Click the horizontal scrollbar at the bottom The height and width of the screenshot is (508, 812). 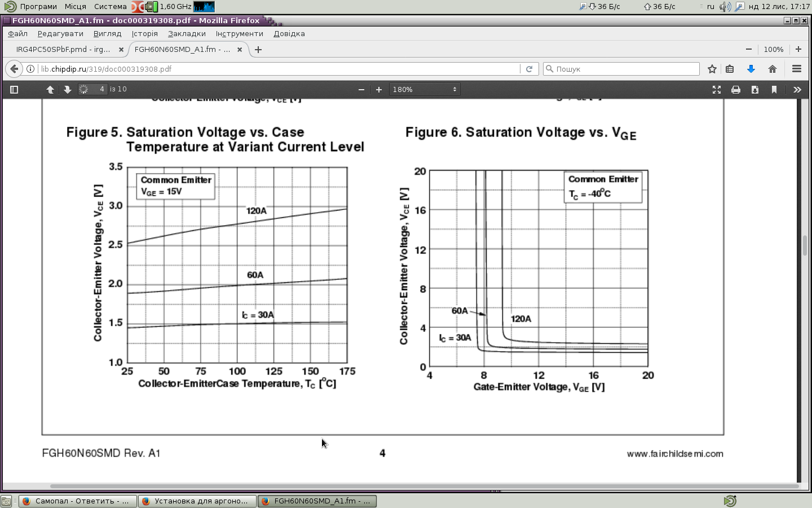423,486
